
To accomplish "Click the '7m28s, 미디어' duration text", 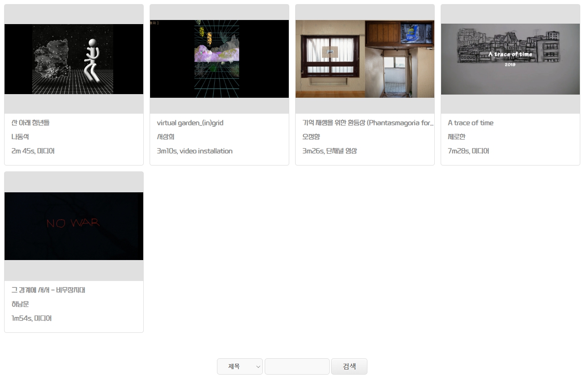I will point(468,151).
